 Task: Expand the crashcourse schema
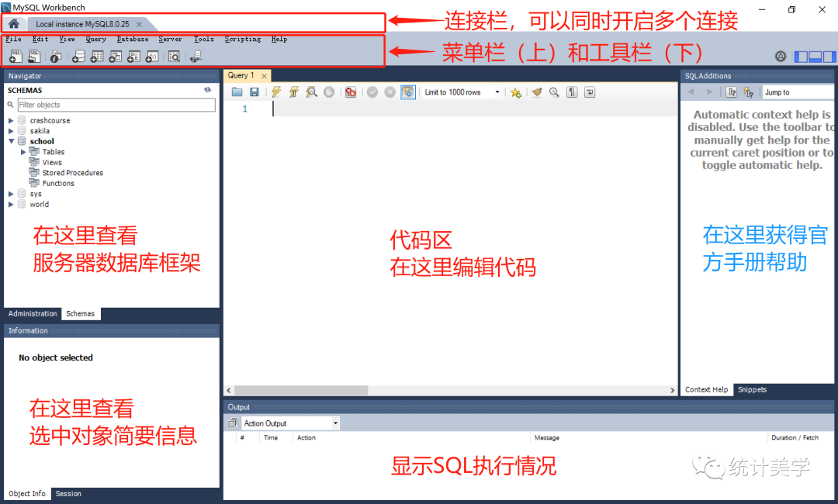pyautogui.click(x=11, y=121)
